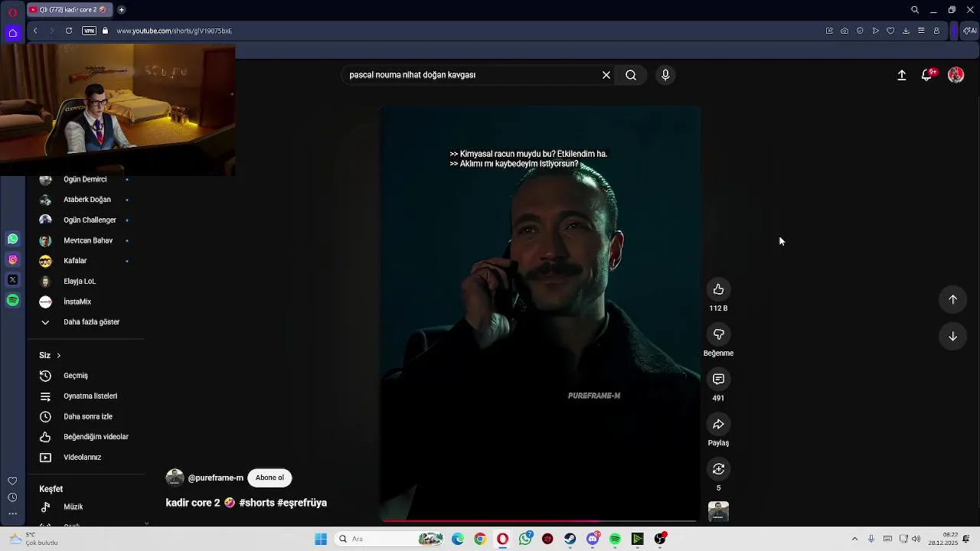Image resolution: width=980 pixels, height=551 pixels.
Task: Open YouTube notifications bell
Action: [x=927, y=75]
